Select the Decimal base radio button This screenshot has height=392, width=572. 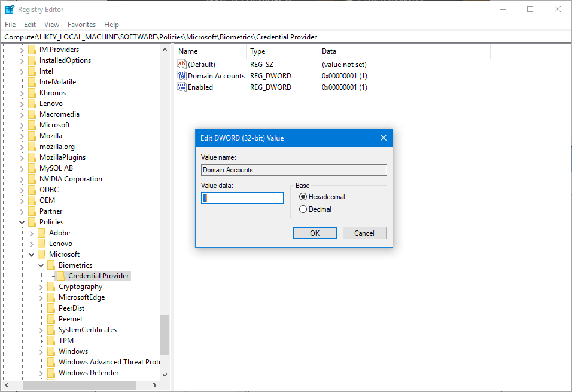point(303,209)
